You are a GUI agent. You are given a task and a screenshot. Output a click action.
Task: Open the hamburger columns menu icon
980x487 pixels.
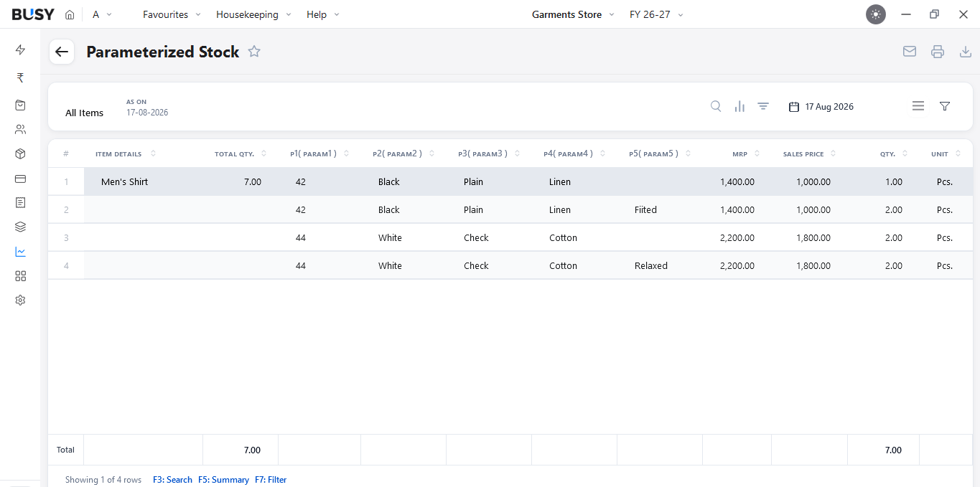(918, 106)
